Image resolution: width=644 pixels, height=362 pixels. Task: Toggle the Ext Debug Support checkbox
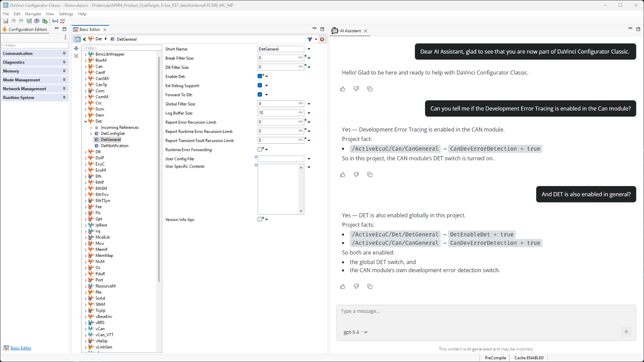(260, 85)
